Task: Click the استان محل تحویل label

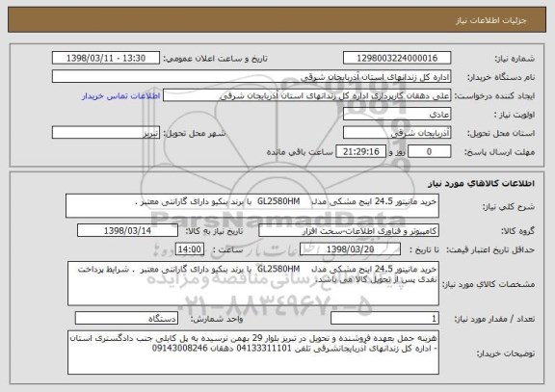Action: point(501,133)
